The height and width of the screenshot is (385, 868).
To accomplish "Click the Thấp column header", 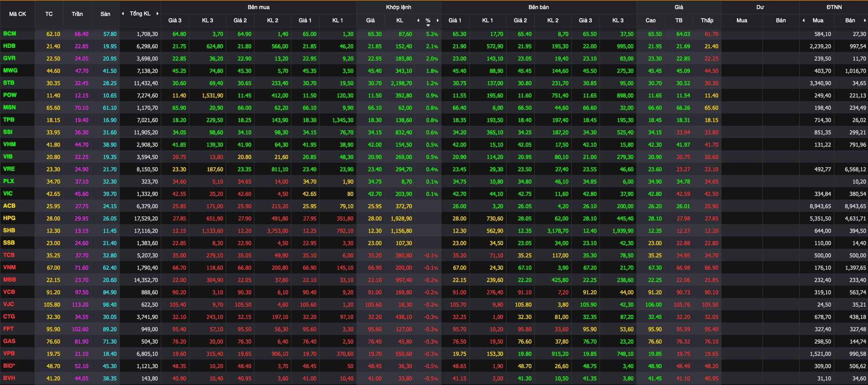I will (x=707, y=21).
